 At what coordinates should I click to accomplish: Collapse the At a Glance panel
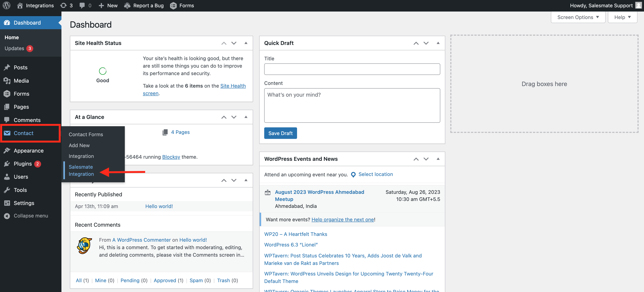coord(246,117)
